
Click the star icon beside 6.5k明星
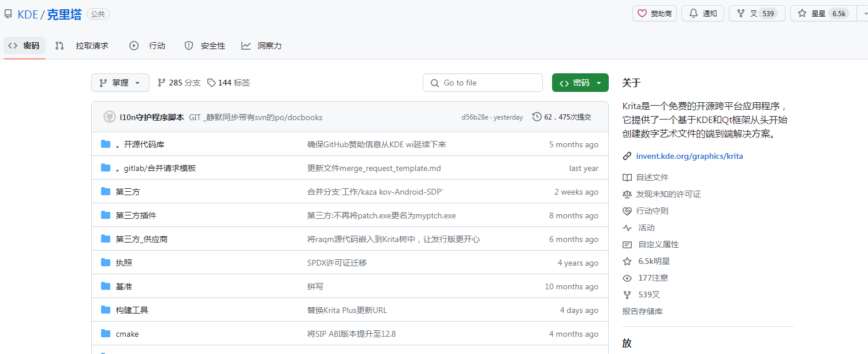pos(627,261)
